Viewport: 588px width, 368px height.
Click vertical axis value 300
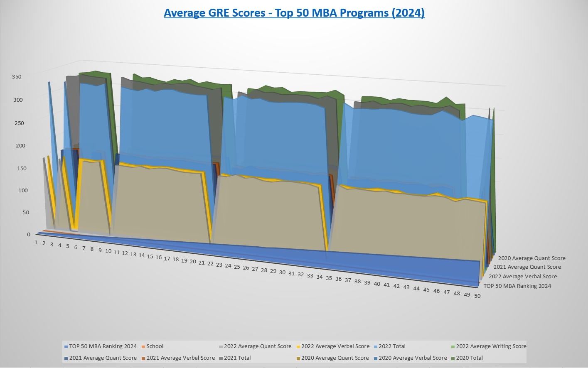(18, 100)
